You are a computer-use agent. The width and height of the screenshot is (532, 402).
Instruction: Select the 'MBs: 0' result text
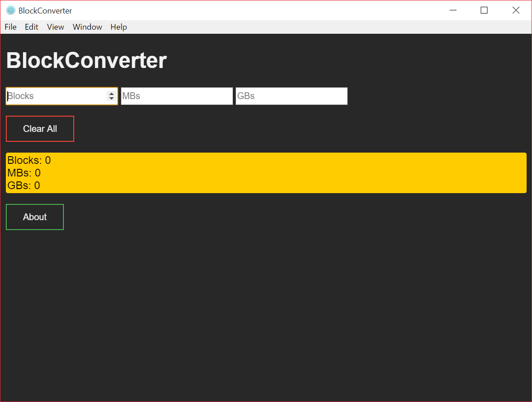click(24, 173)
